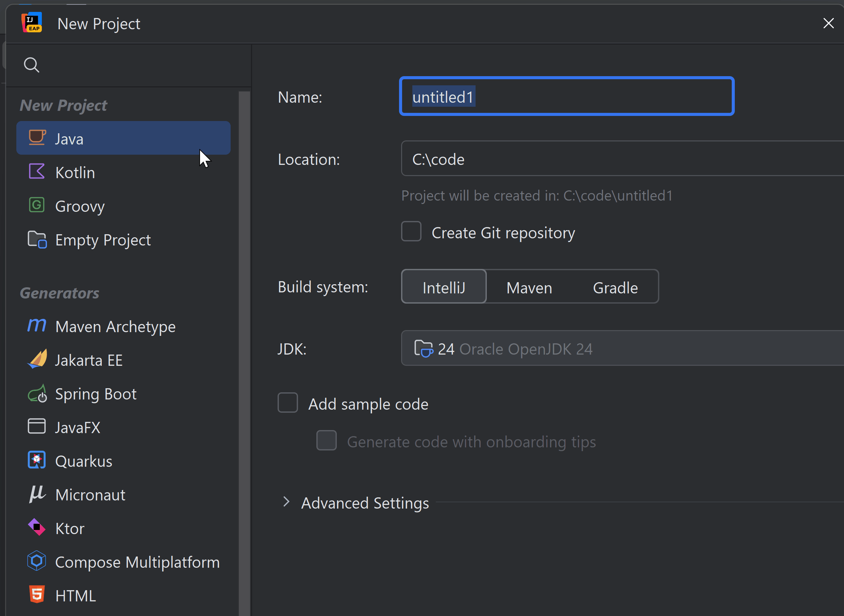Switch build system to Maven
The width and height of the screenshot is (844, 616).
click(x=529, y=287)
